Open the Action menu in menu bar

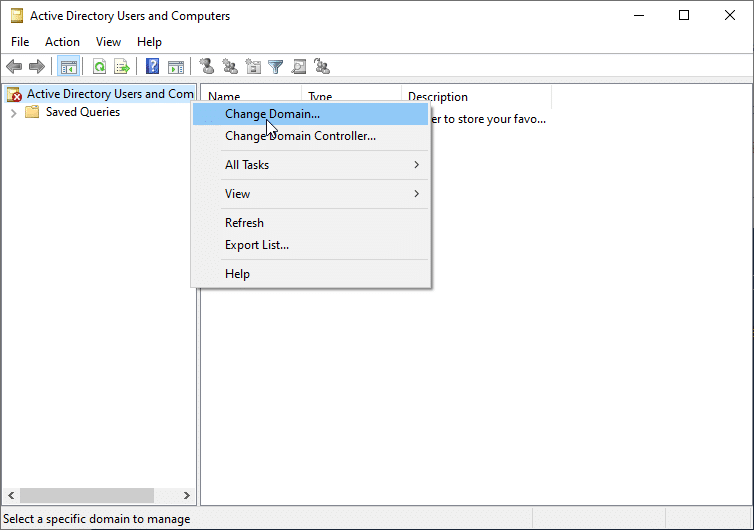tap(62, 42)
